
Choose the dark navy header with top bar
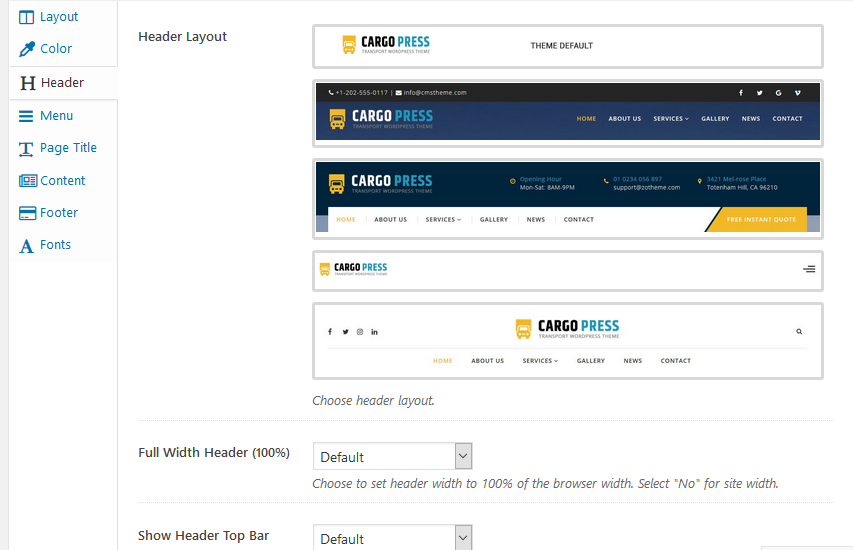(567, 112)
